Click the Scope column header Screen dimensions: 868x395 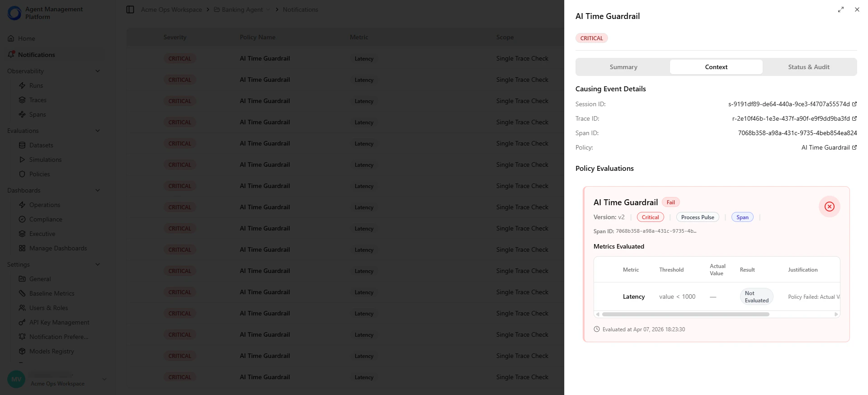pos(505,37)
